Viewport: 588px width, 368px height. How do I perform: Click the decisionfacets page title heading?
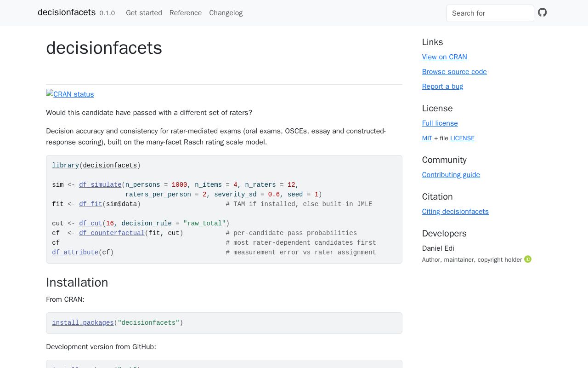point(104,48)
